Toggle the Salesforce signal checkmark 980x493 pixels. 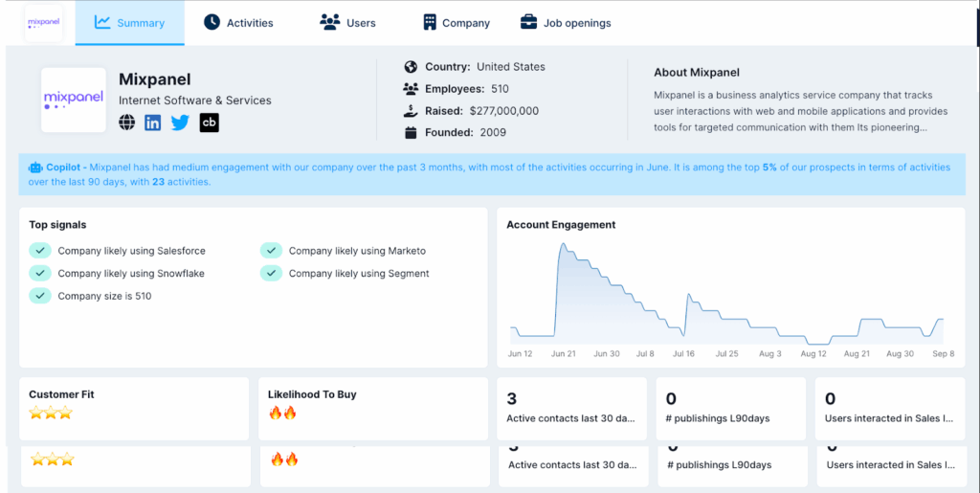pyautogui.click(x=39, y=251)
